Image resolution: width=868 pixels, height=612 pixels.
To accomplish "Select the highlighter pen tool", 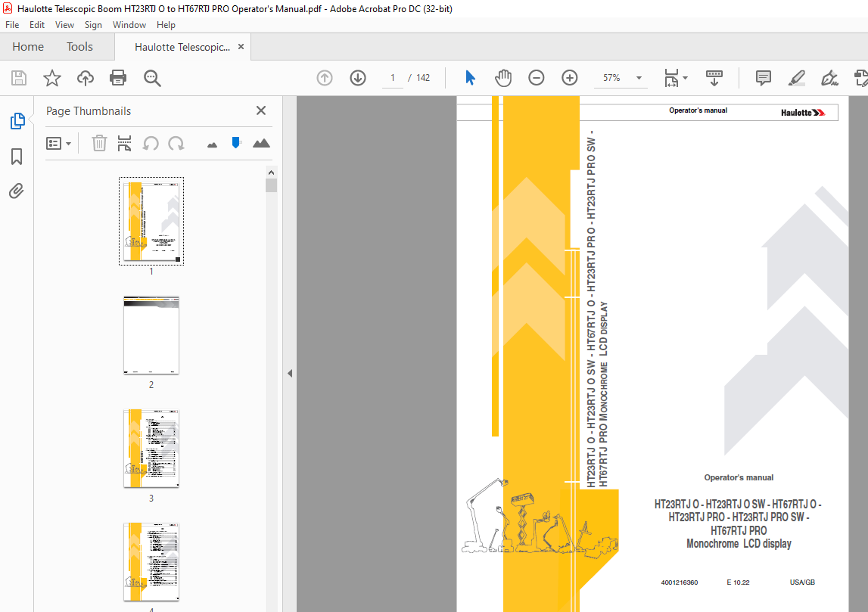I will pos(797,78).
